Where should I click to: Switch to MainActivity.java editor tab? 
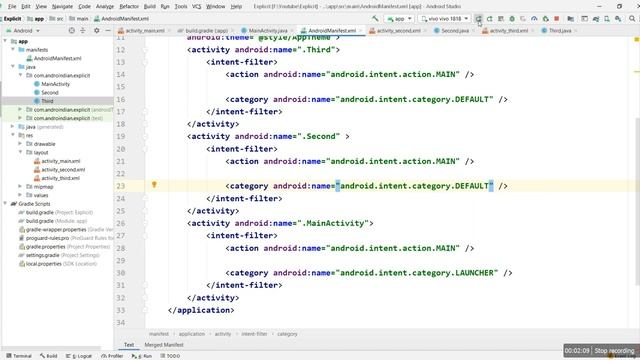(x=264, y=31)
